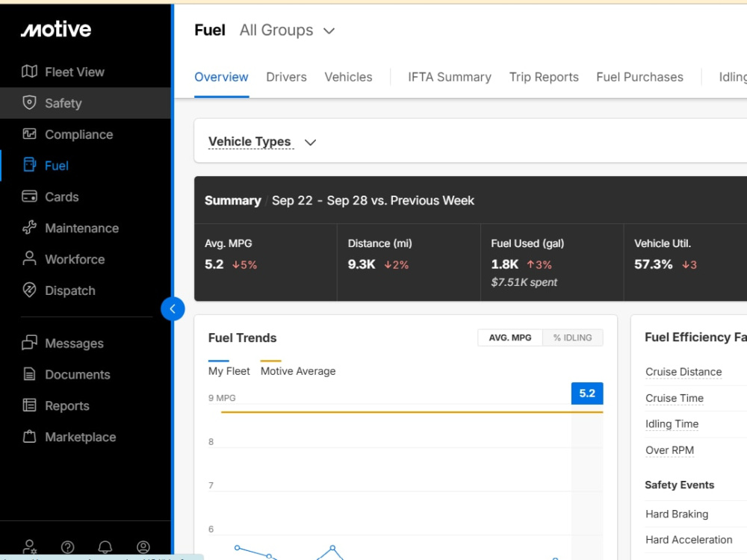Expand the All Groups dropdown
Screen dimensions: 747x560
pos(288,31)
